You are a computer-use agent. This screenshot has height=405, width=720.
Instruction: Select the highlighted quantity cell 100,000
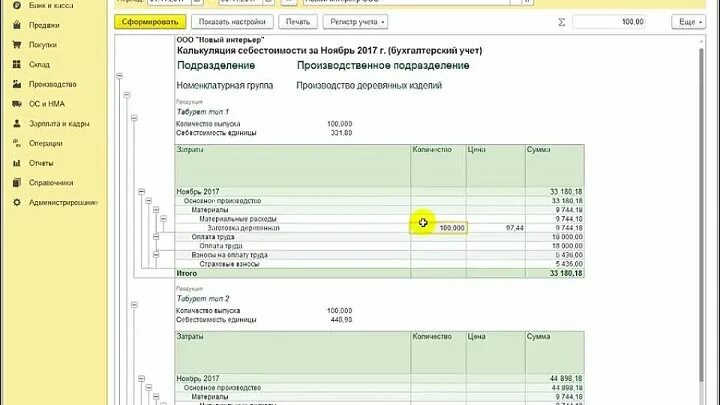(x=439, y=228)
